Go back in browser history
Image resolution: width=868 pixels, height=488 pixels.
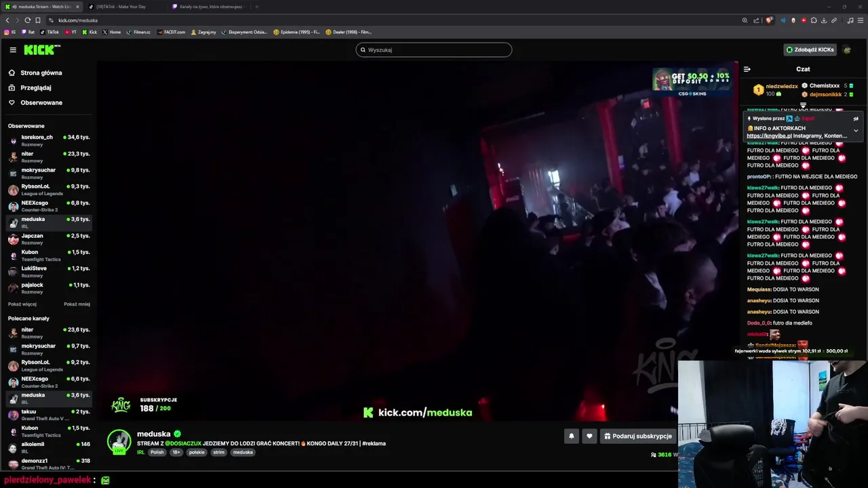coord(7,20)
